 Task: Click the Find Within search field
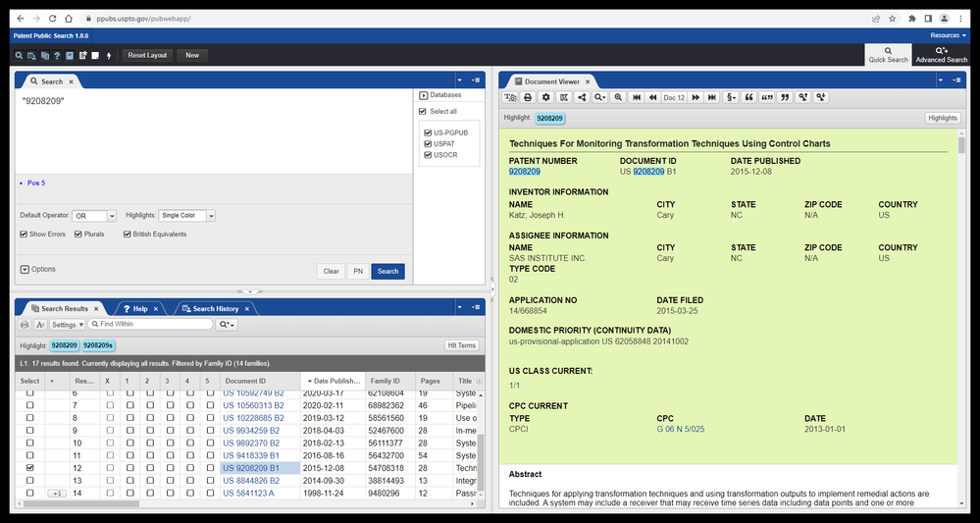click(x=152, y=325)
